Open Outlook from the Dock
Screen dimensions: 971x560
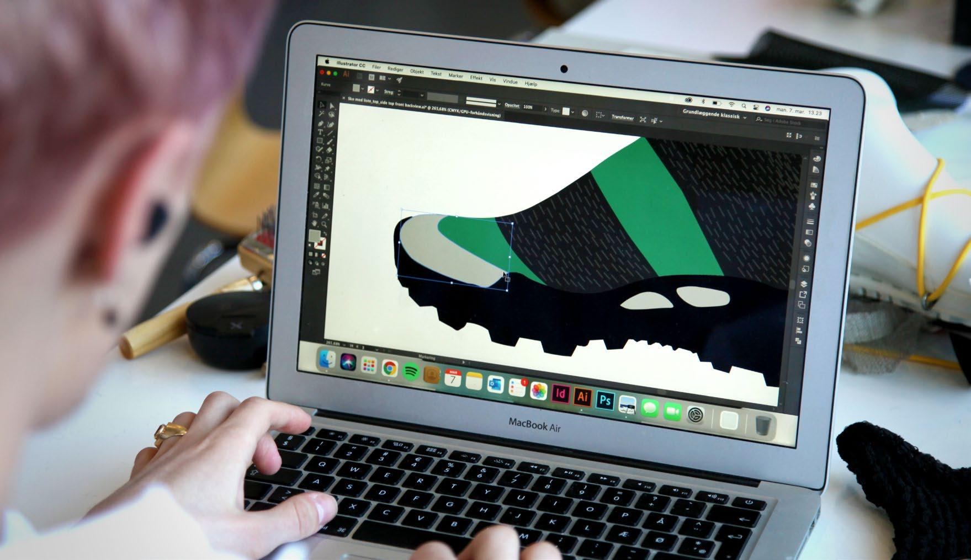pos(495,383)
